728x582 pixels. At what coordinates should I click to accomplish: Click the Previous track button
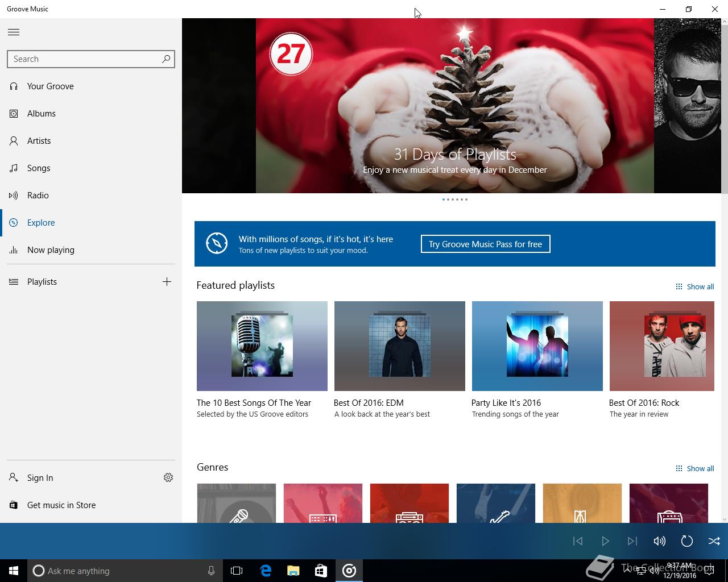click(578, 541)
